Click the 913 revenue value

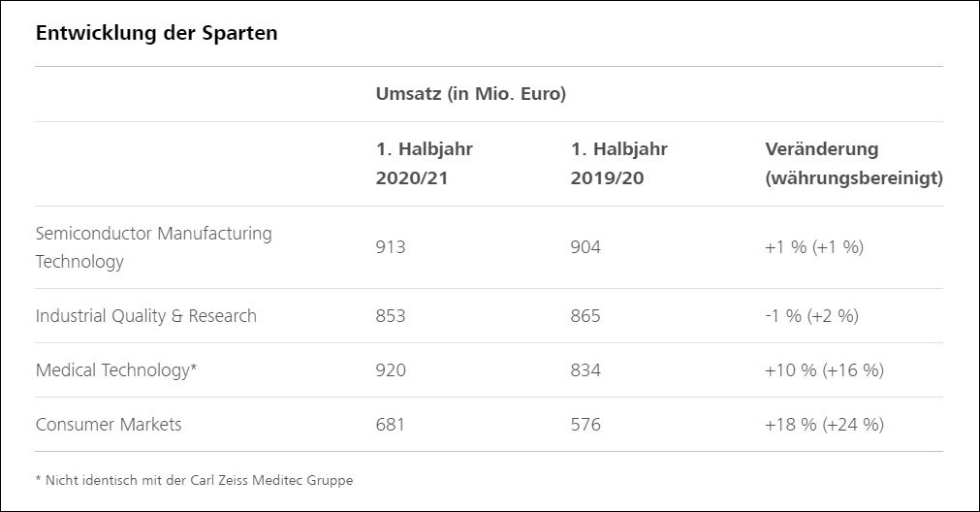(391, 247)
